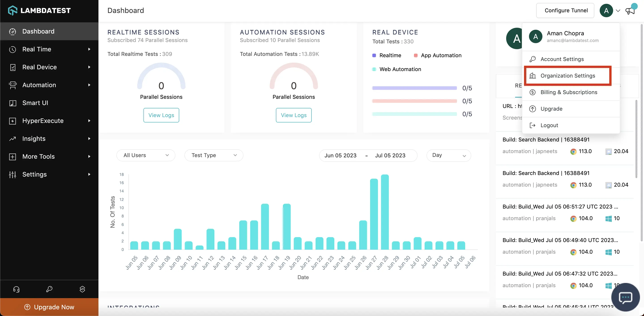Image resolution: width=644 pixels, height=316 pixels.
Task: Click the Insights trend arrow icon
Action: 13,139
